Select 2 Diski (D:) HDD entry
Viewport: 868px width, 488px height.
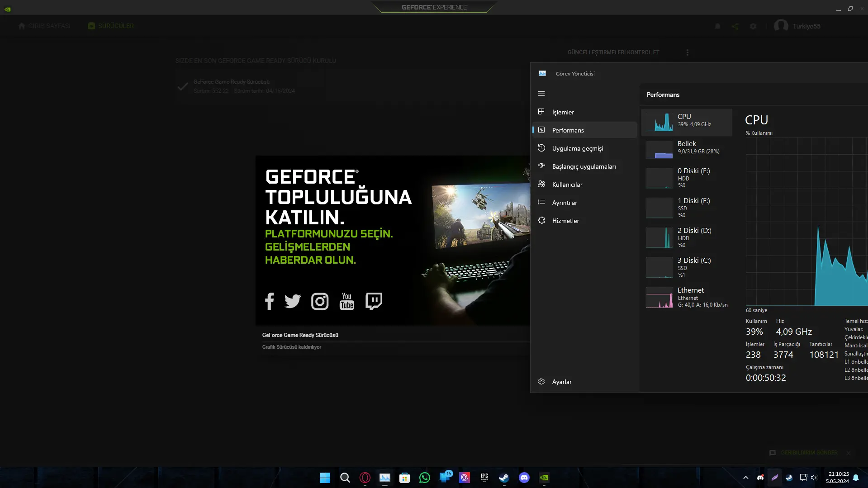tap(687, 237)
